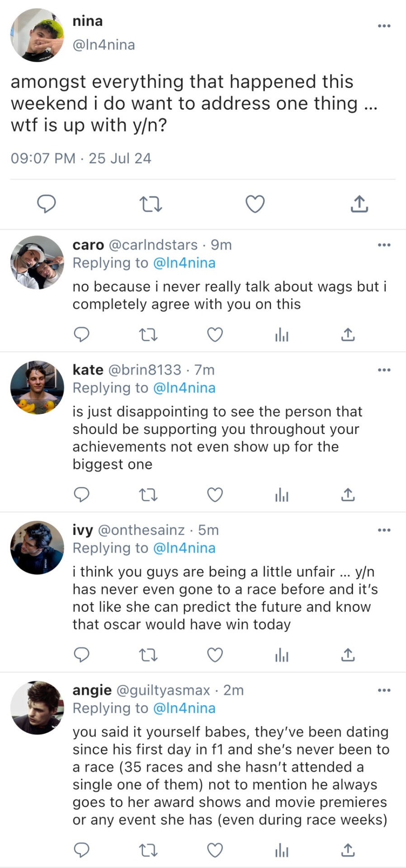Viewport: 406px width, 868px height.
Task: Open @ln4nina link in kate's reply
Action: [184, 388]
